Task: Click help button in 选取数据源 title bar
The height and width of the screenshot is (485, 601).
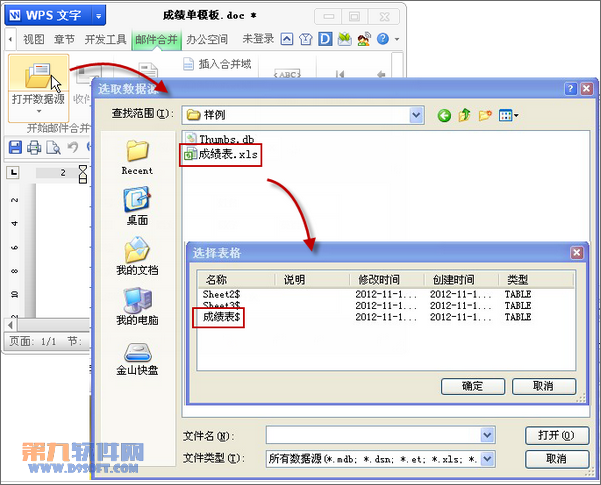Action: pyautogui.click(x=570, y=89)
